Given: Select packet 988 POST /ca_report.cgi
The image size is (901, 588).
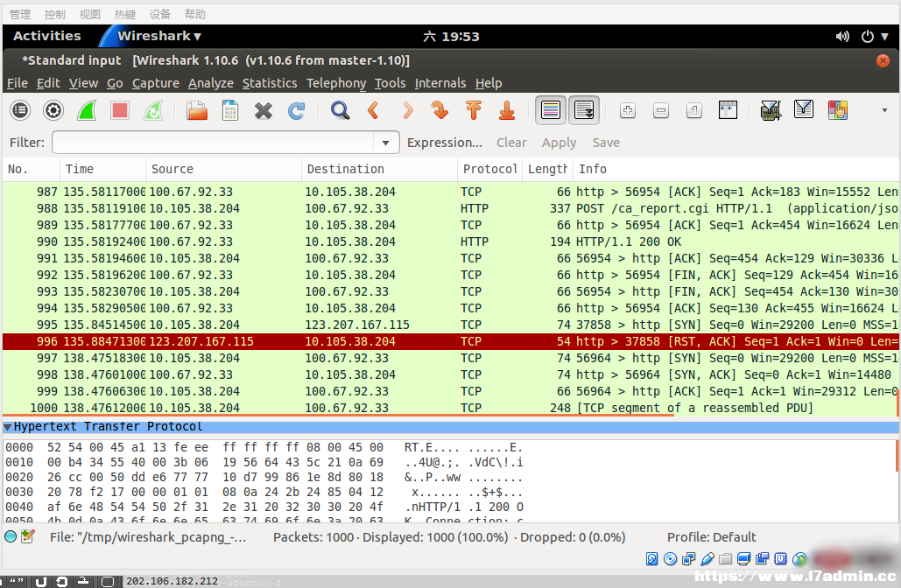Looking at the screenshot, I should point(450,208).
